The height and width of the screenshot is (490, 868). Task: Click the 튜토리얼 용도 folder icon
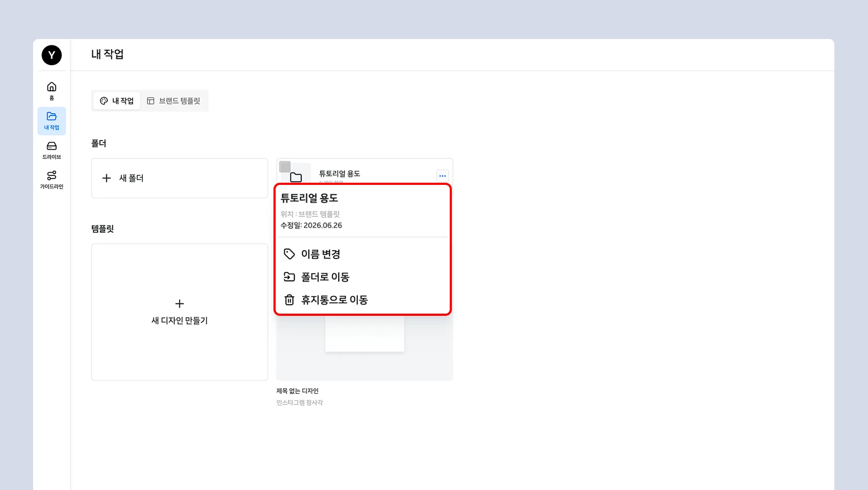(296, 177)
